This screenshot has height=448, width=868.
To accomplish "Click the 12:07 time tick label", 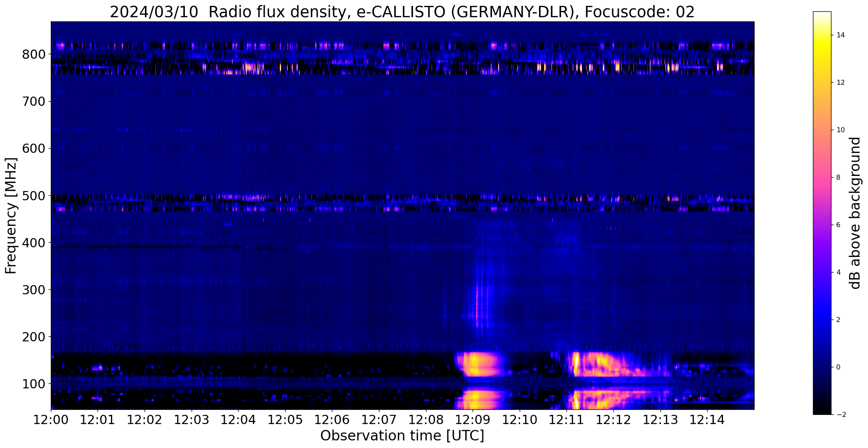I will tap(379, 419).
